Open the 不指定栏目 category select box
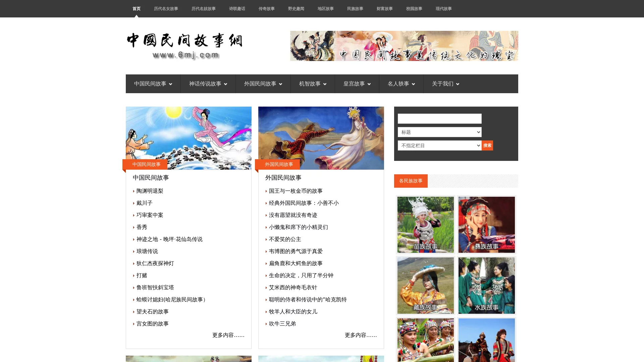The width and height of the screenshot is (644, 362). (439, 145)
